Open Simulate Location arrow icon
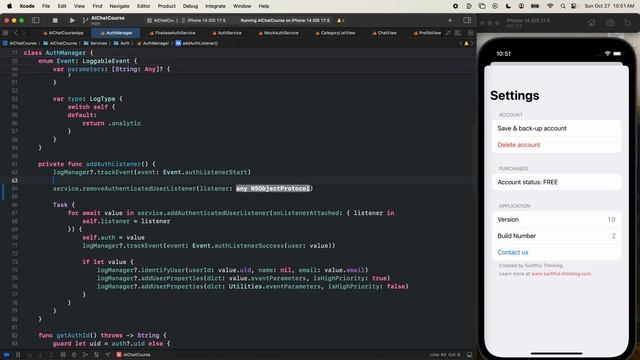The width and height of the screenshot is (640, 360). click(x=107, y=355)
